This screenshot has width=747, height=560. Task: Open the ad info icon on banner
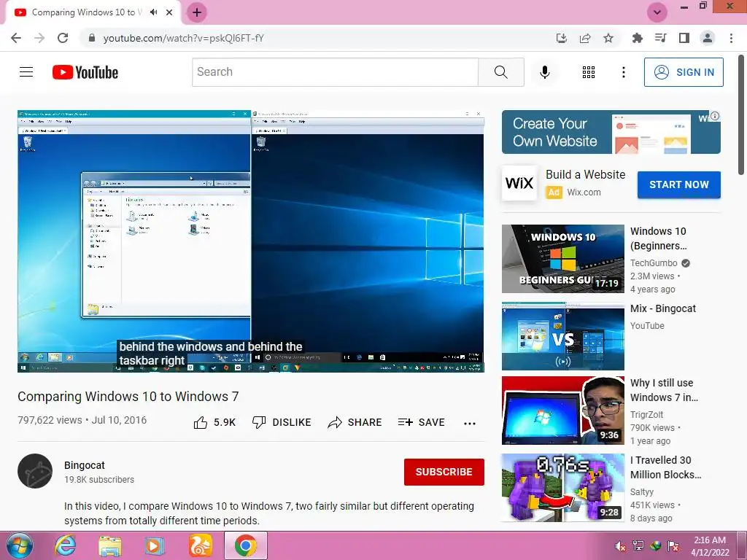715,116
